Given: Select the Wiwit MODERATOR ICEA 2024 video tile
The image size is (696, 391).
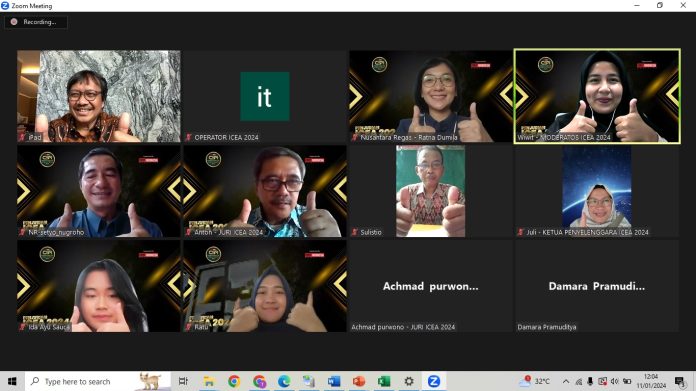Looking at the screenshot, I should pyautogui.click(x=597, y=96).
